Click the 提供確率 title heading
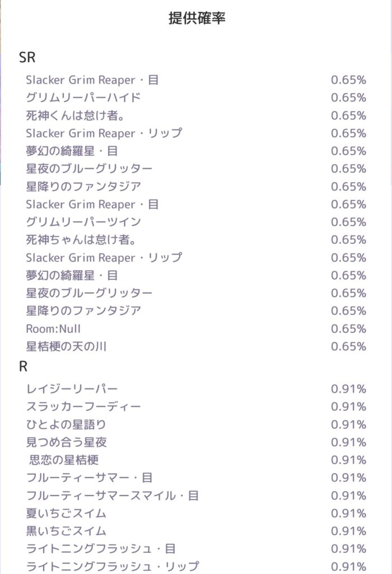This screenshot has height=574, width=392. pos(197,18)
